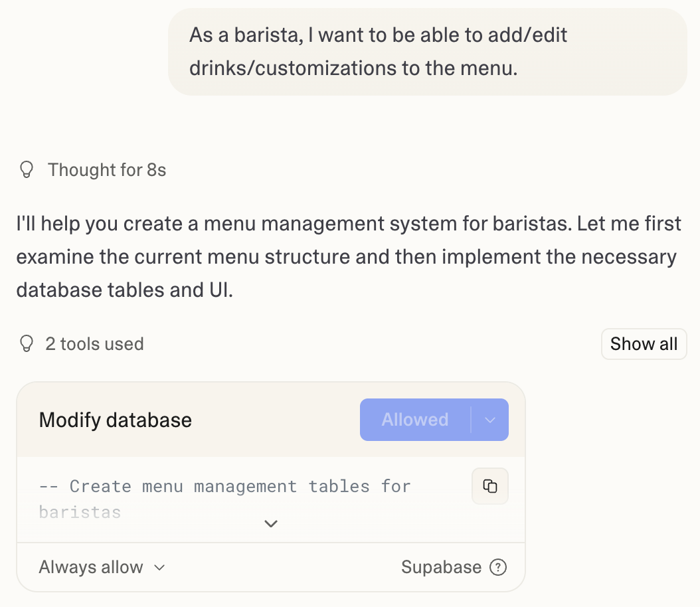Viewport: 700px width, 607px height.
Task: Copy the SQL code snippet
Action: [x=489, y=486]
